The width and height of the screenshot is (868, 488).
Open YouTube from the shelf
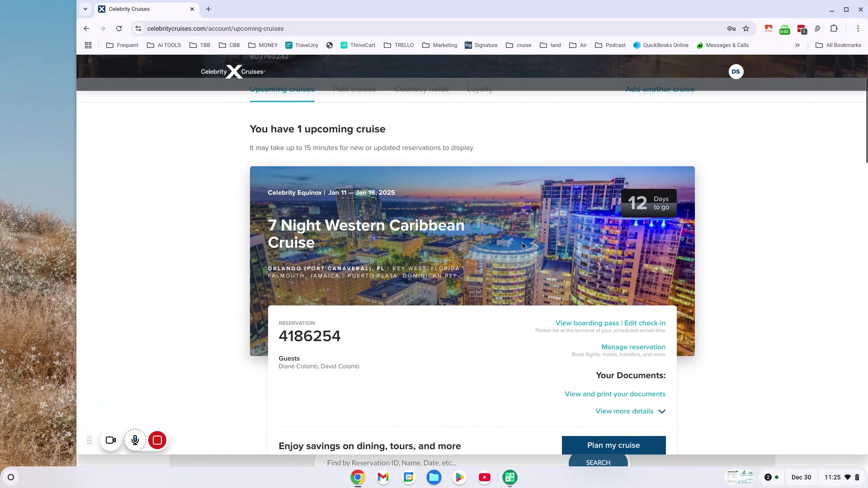tap(485, 477)
